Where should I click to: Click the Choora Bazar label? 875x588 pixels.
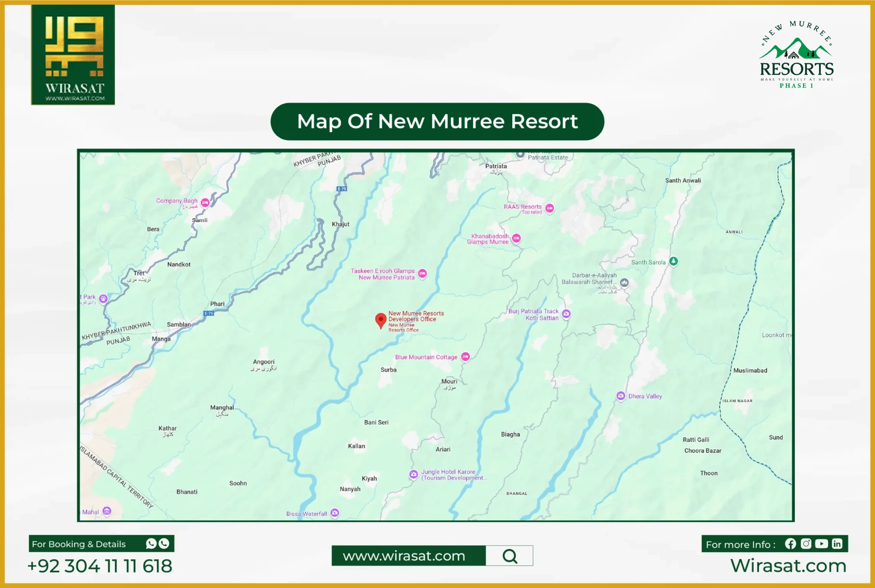703,451
